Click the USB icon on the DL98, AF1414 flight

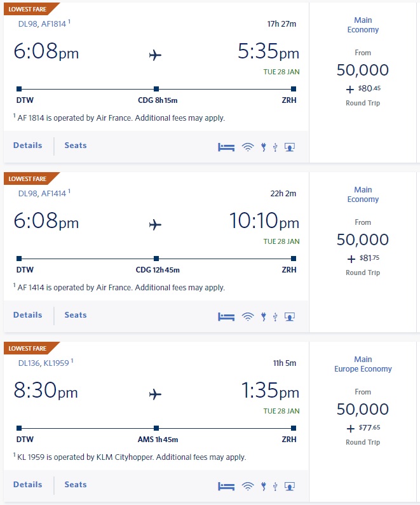[x=275, y=316]
